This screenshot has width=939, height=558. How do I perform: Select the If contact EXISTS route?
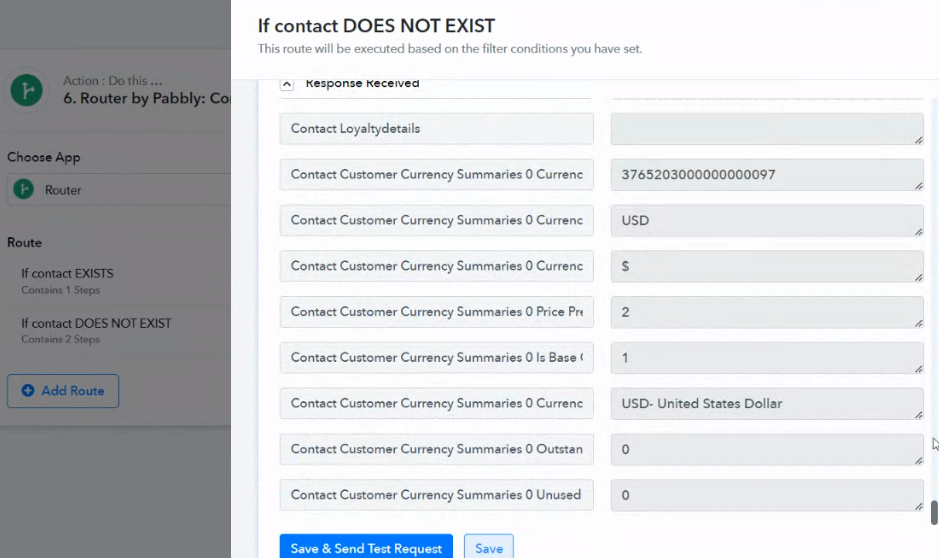[x=67, y=274]
